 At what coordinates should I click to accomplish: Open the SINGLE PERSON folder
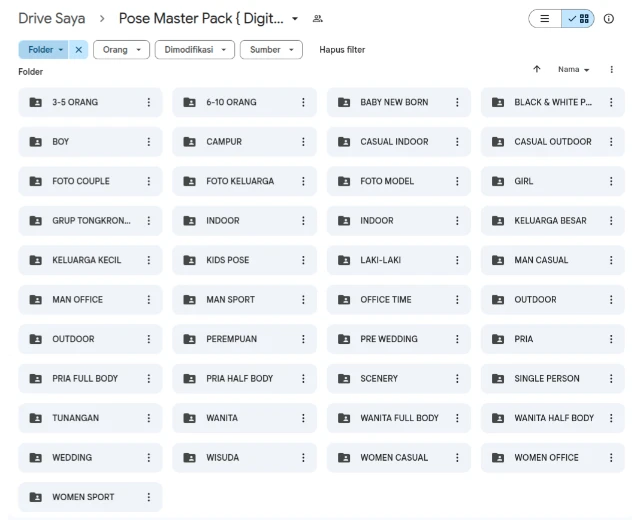[x=553, y=379]
